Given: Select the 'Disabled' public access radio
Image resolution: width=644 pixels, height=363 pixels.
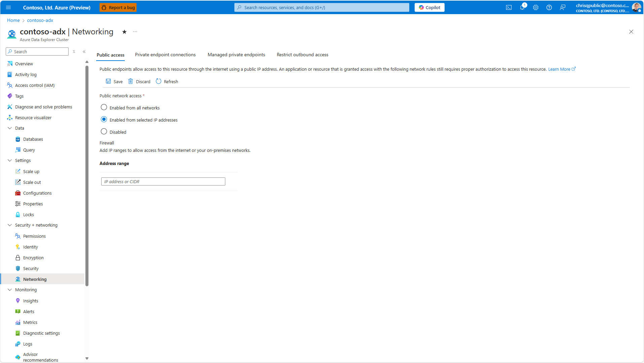Looking at the screenshot, I should [104, 132].
